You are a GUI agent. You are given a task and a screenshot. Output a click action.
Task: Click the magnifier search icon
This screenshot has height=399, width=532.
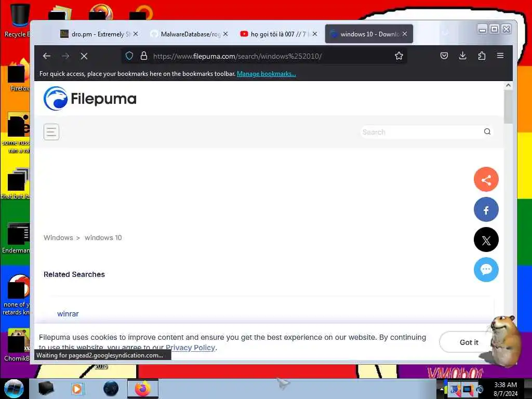tap(487, 131)
